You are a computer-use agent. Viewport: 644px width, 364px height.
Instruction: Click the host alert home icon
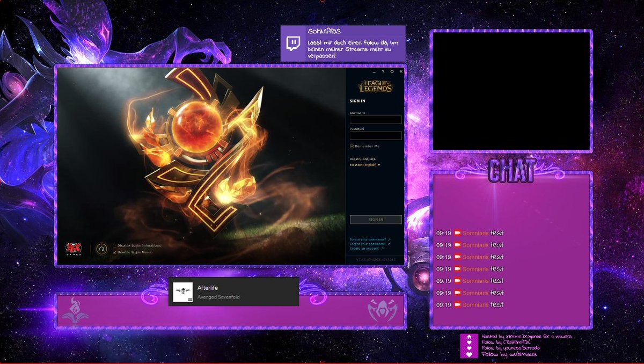pyautogui.click(x=469, y=337)
